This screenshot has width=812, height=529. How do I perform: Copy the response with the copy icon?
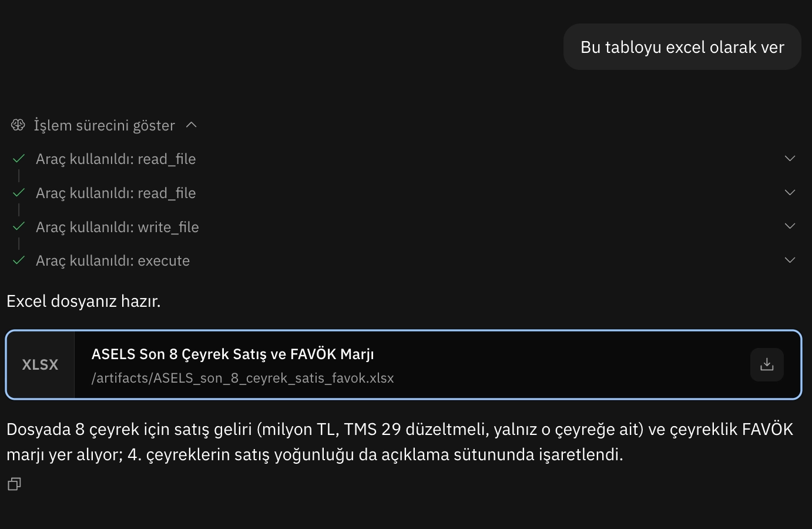pos(14,484)
